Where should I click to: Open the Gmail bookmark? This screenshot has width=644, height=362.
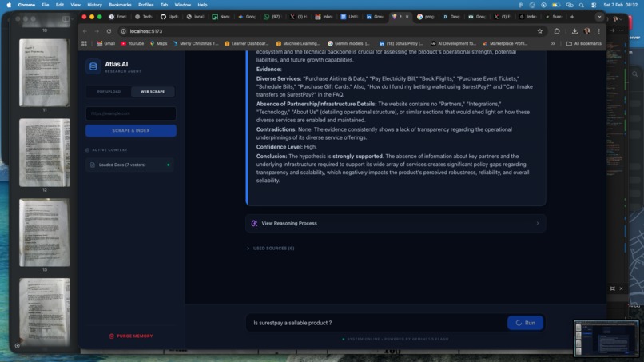pyautogui.click(x=105, y=44)
